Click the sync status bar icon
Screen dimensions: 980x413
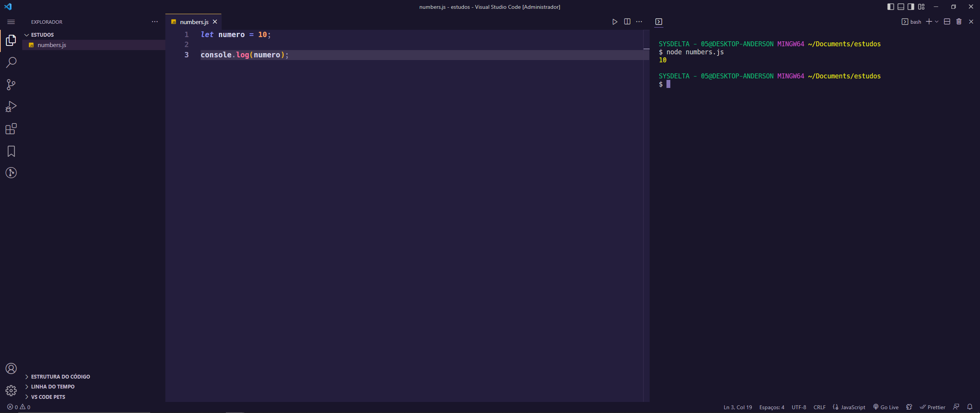[x=909, y=407]
